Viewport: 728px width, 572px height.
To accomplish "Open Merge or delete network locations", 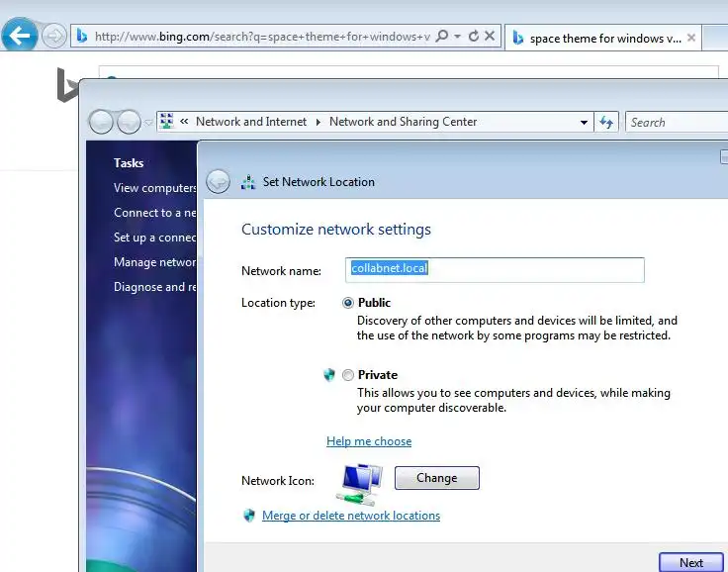I will [x=351, y=516].
